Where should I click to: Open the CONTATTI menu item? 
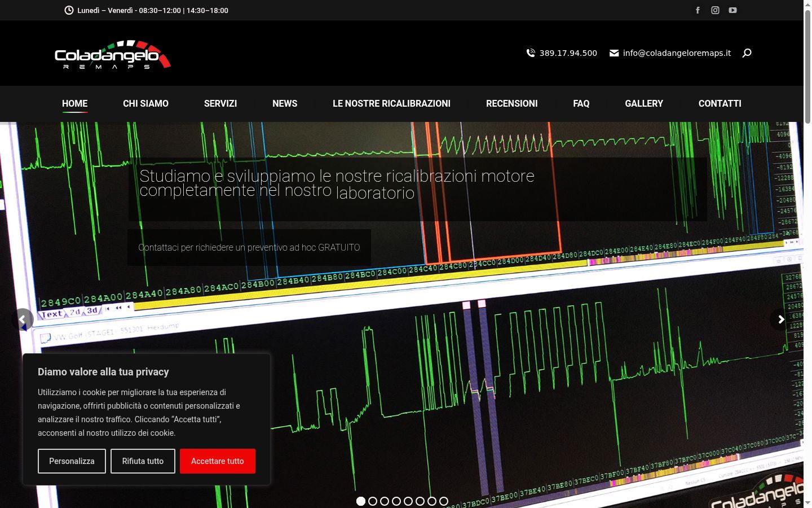720,104
